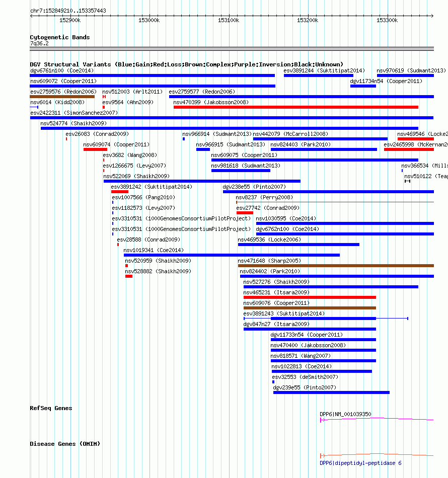Click the 153000k ruler position label
This screenshot has width=448, height=478.
149,20
